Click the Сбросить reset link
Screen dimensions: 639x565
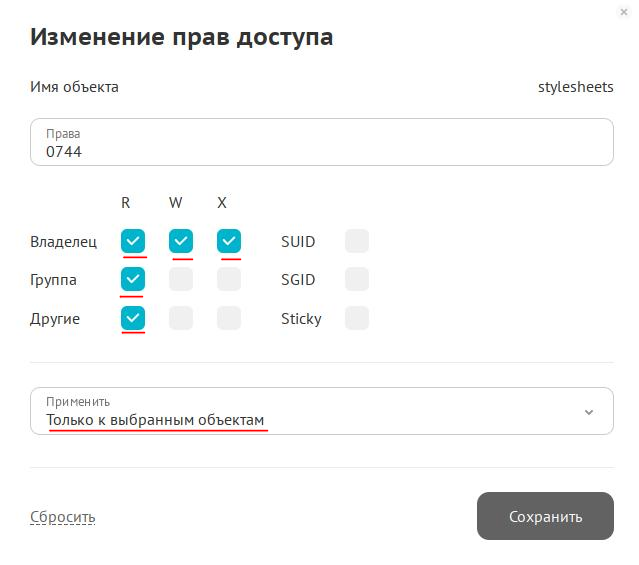(x=63, y=517)
